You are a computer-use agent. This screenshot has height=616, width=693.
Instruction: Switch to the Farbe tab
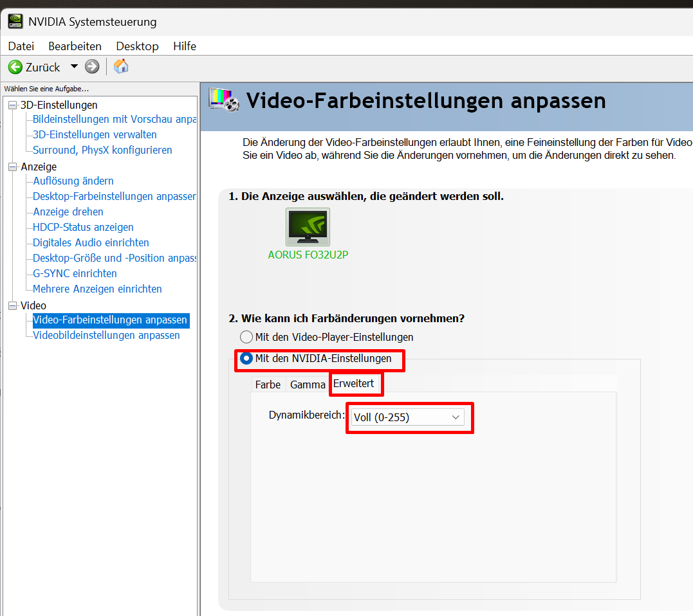(268, 385)
